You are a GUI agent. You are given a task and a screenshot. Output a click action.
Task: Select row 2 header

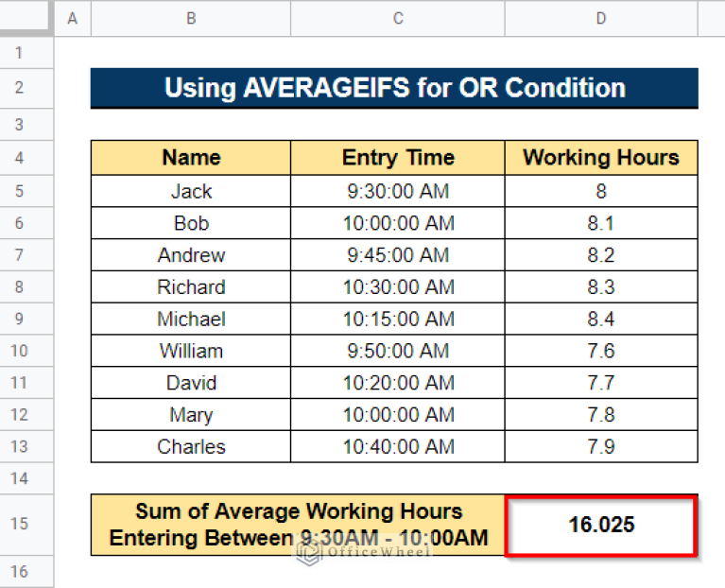pyautogui.click(x=26, y=88)
